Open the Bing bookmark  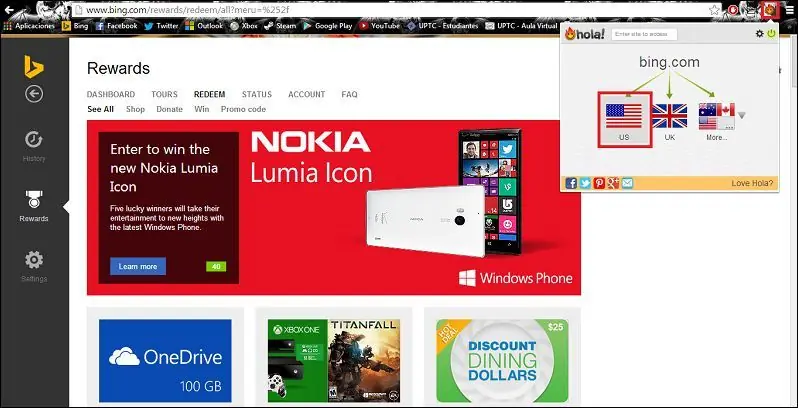[75, 25]
